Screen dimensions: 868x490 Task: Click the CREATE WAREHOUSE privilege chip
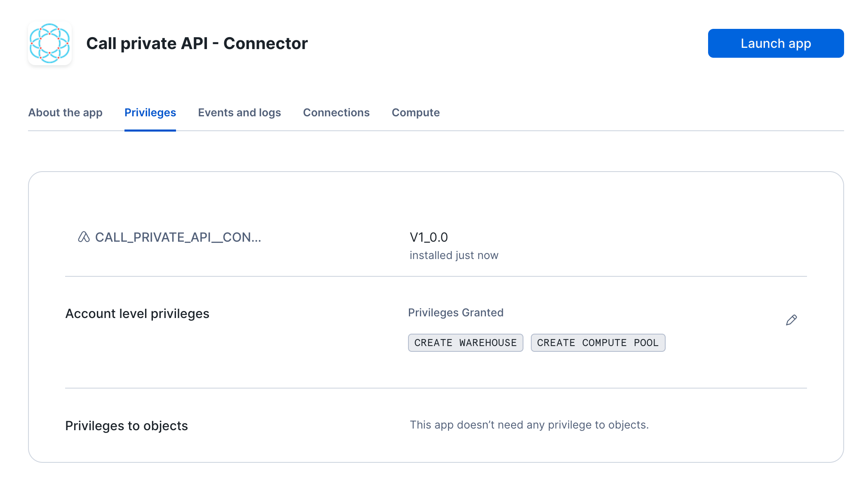click(465, 343)
